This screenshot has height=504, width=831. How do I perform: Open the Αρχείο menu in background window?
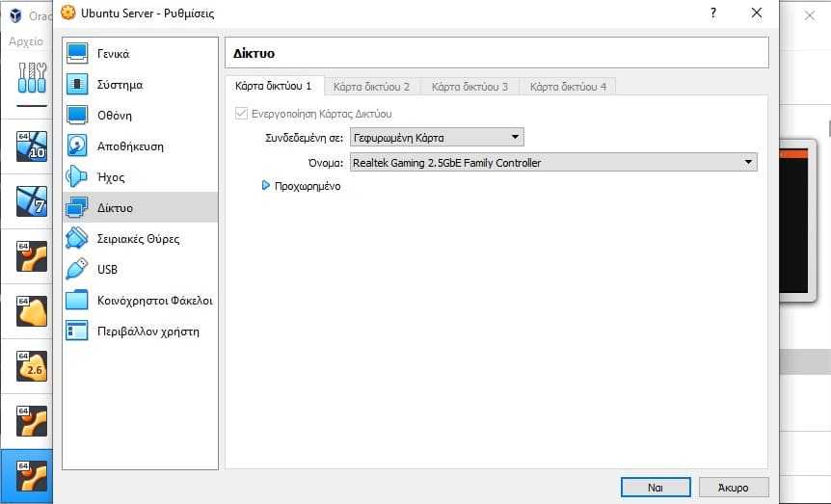pos(26,41)
